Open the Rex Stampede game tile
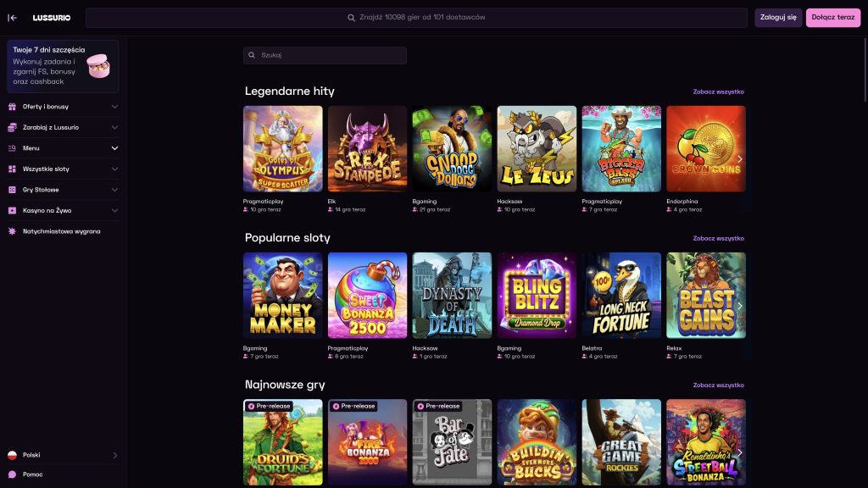The height and width of the screenshot is (488, 868). tap(368, 149)
